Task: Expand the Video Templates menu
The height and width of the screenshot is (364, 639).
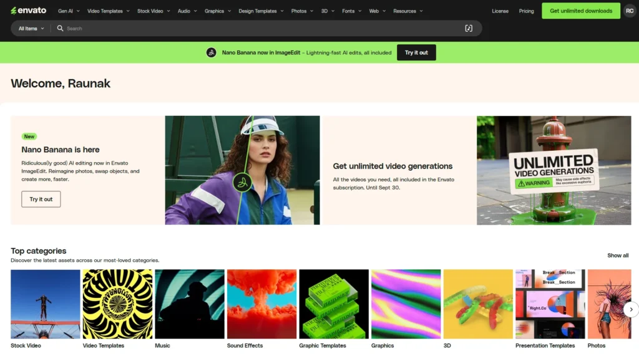Action: coord(109,11)
